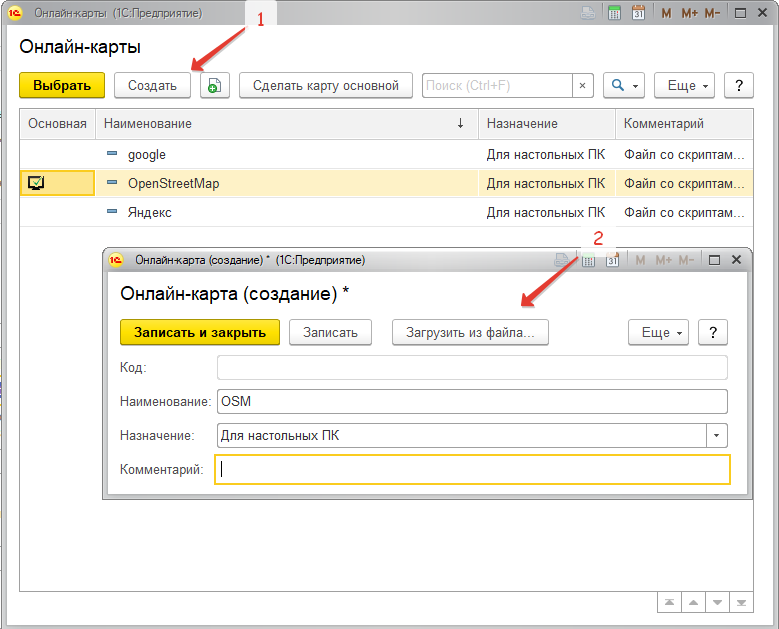Click M button in creation dialog title bar
Viewport: 779px width, 629px height.
click(640, 260)
